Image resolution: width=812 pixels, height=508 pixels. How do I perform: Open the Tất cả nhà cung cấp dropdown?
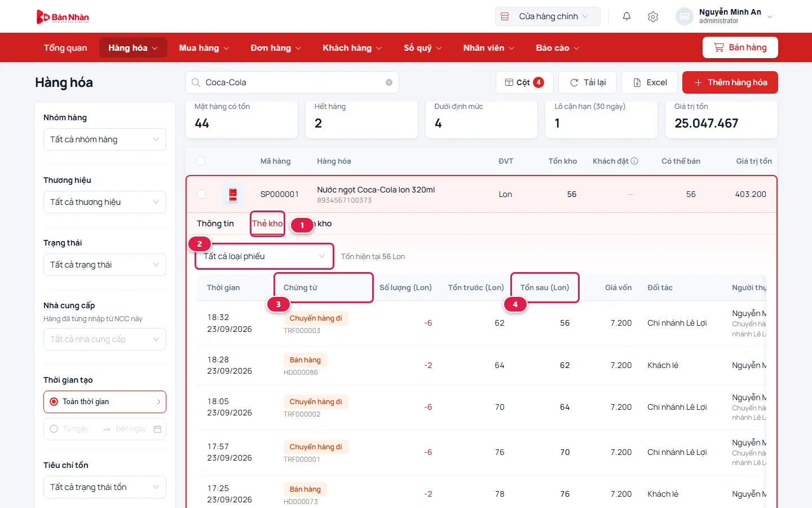pos(105,339)
